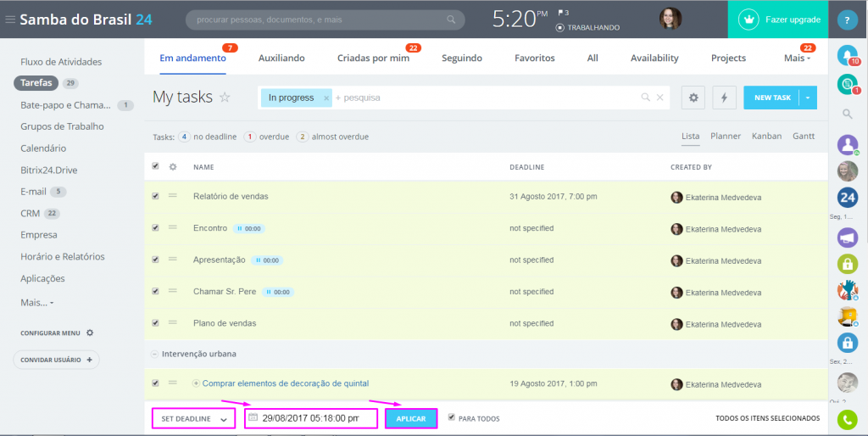Open CRM in the left menu
Image resolution: width=868 pixels, height=436 pixels.
click(x=30, y=213)
